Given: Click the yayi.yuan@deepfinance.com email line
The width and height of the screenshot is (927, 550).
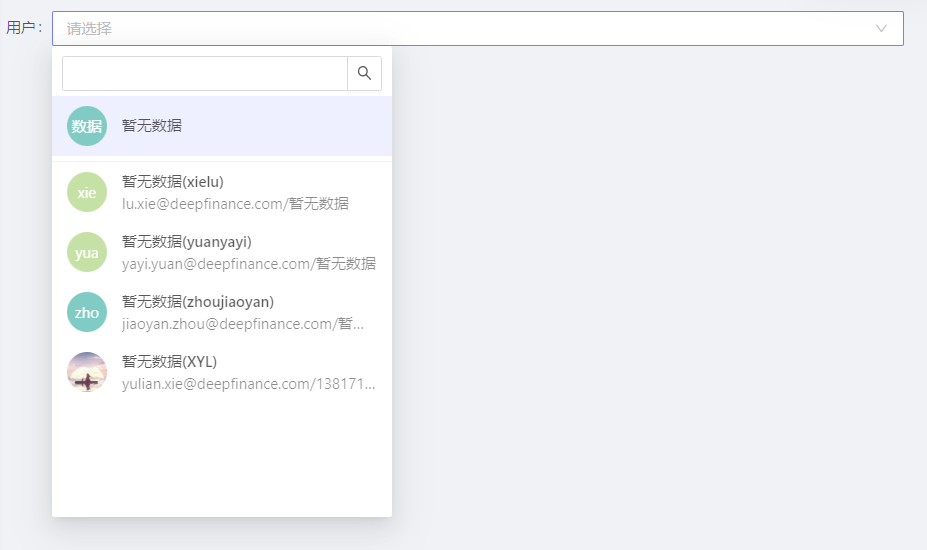Looking at the screenshot, I should pyautogui.click(x=249, y=264).
